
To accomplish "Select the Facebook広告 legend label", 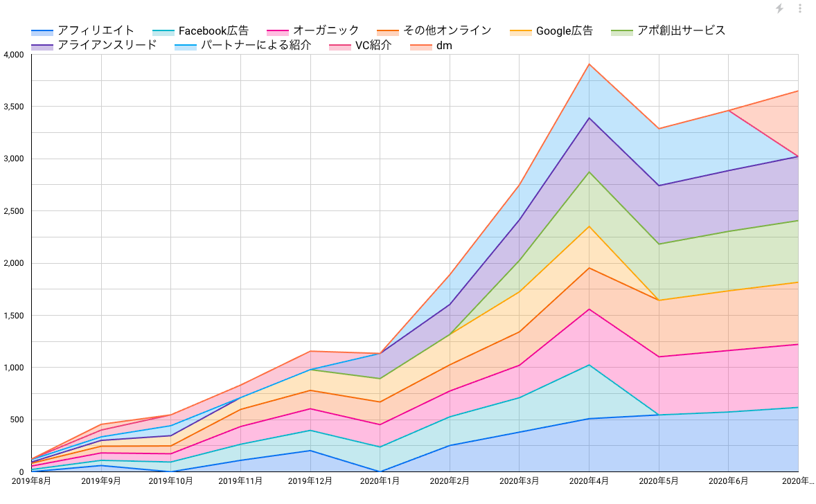I will pos(213,30).
